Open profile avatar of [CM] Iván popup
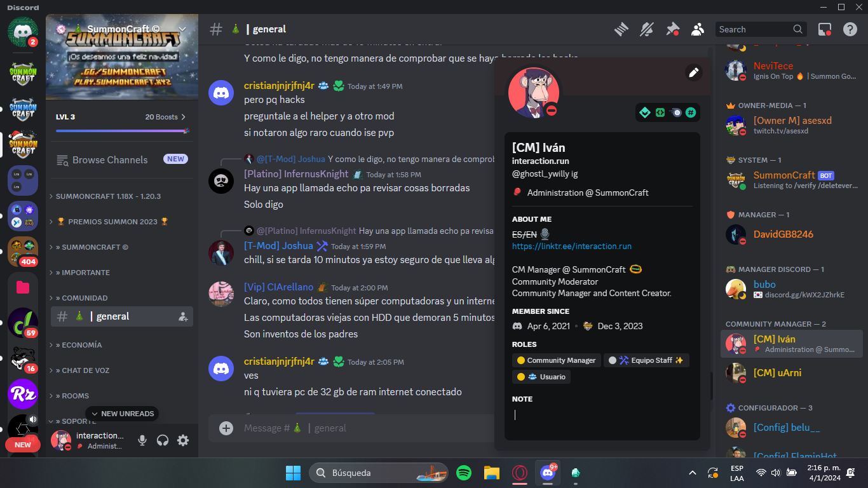 point(534,93)
